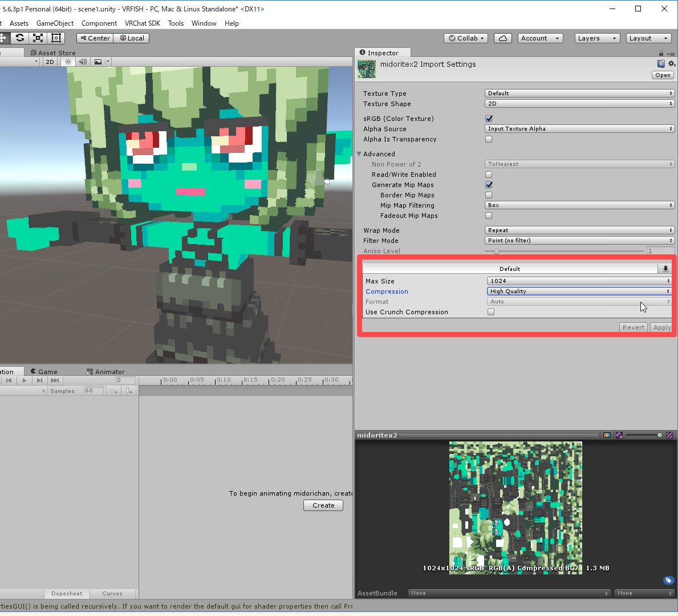Click the midoritex2 texture icon in header

366,69
